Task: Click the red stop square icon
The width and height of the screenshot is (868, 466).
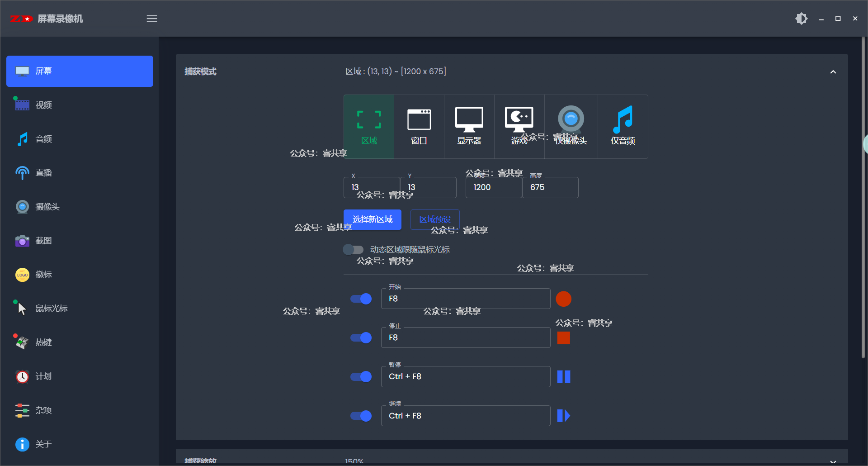Action: coord(563,338)
